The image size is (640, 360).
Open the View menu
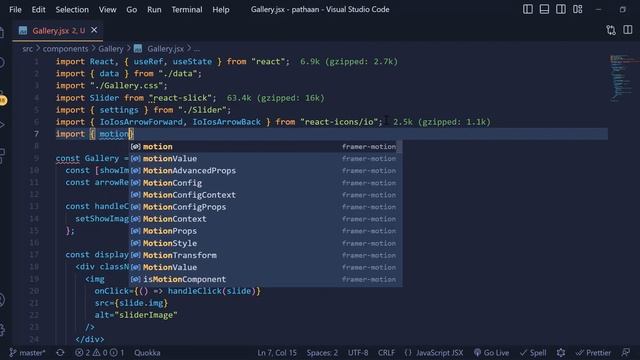[x=107, y=9]
